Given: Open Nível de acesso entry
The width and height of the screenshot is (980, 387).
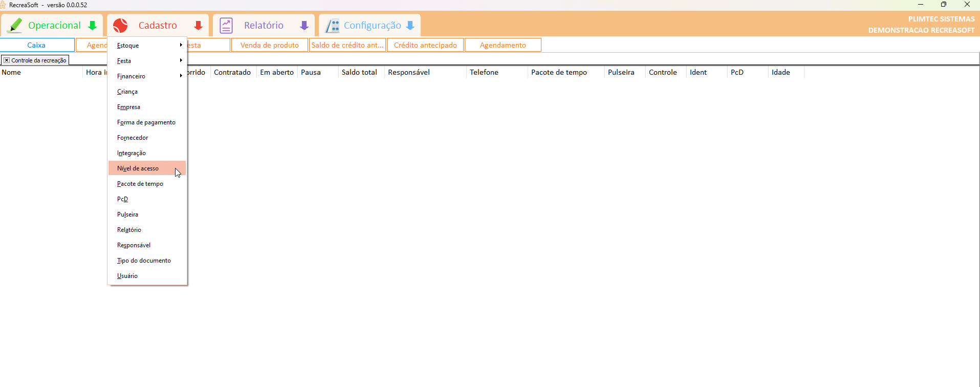Looking at the screenshot, I should (x=147, y=168).
